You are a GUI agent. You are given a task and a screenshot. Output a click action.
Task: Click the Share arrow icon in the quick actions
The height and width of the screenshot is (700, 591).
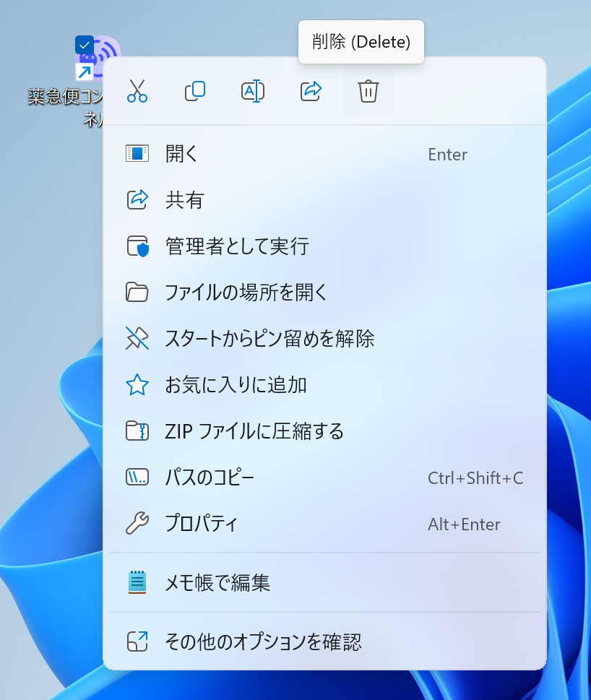point(311,92)
